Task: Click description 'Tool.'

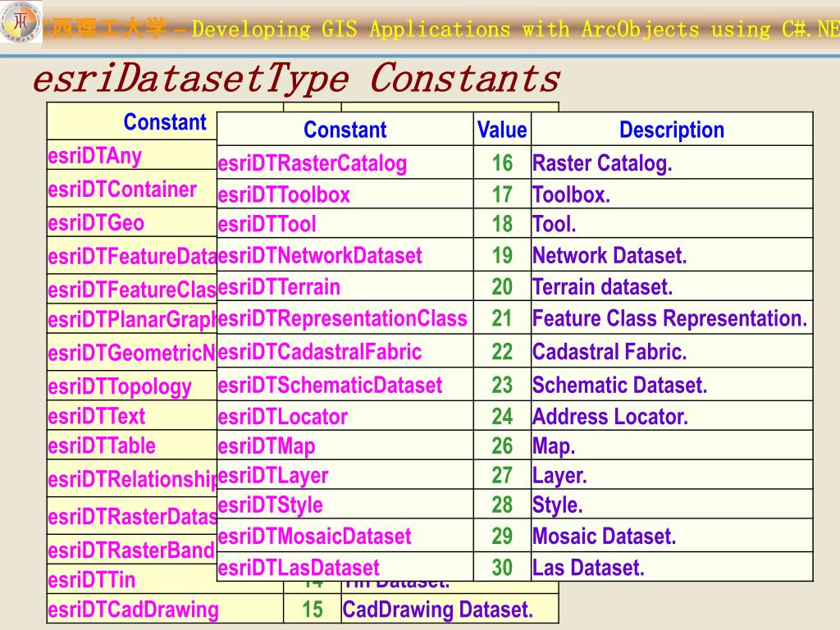Action: pos(555,224)
